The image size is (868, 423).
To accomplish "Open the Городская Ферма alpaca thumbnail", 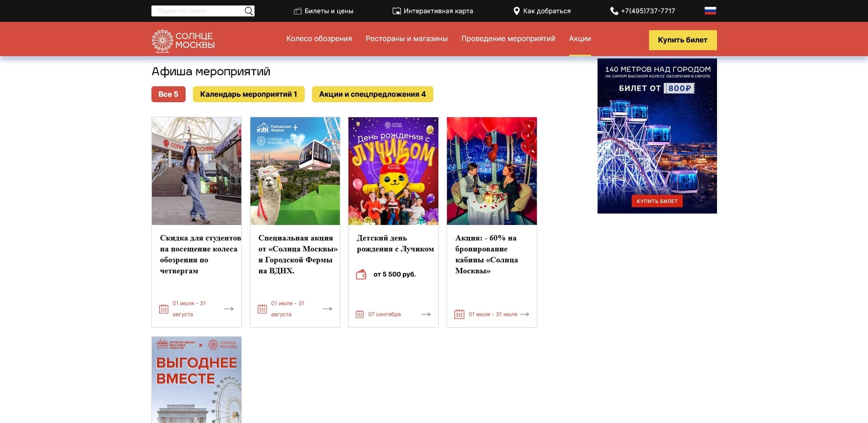I will click(295, 171).
